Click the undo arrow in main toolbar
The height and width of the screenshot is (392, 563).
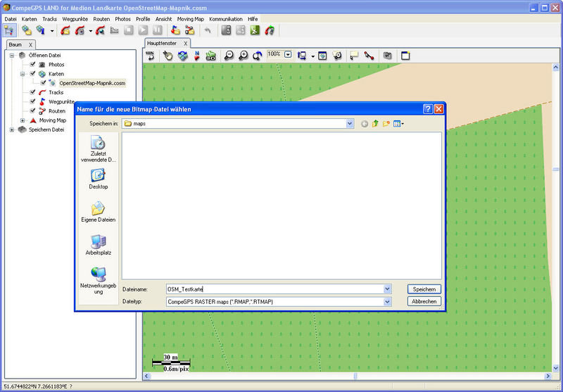click(x=207, y=30)
